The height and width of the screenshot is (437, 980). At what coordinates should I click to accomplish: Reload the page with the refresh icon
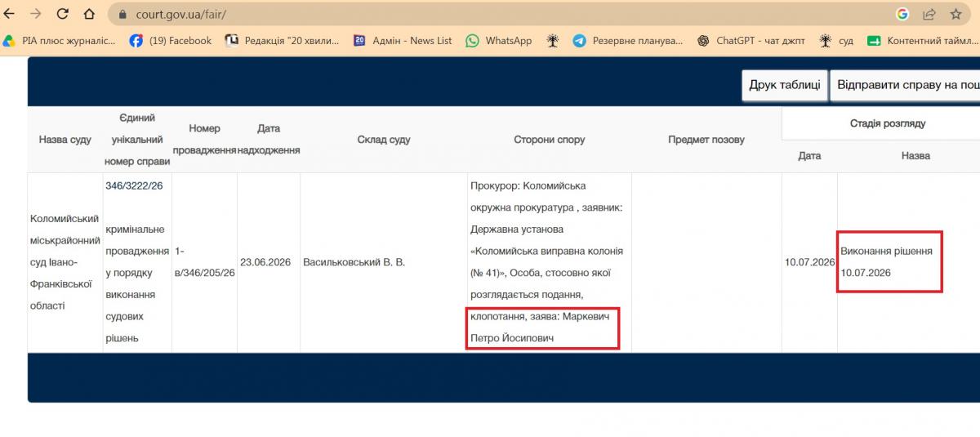tap(62, 14)
